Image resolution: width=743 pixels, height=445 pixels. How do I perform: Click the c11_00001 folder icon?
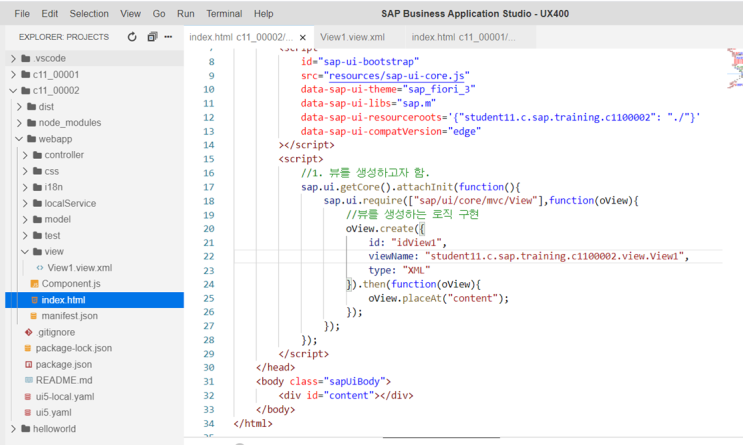pos(26,74)
